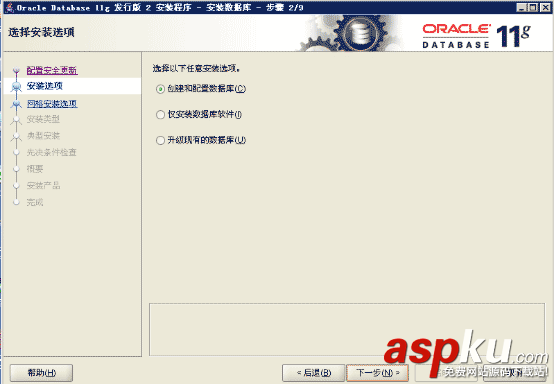The height and width of the screenshot is (384, 554).
Task: Click the empty message text area
Action: (x=347, y=329)
